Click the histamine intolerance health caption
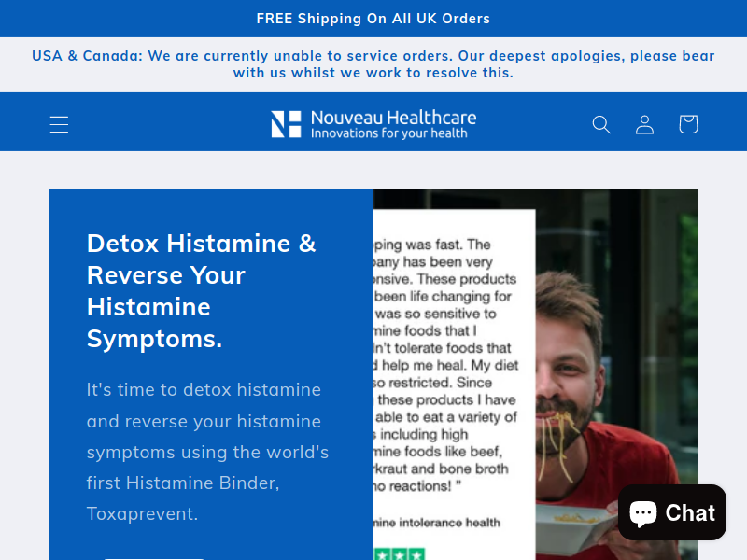The image size is (747, 560). coord(437,523)
